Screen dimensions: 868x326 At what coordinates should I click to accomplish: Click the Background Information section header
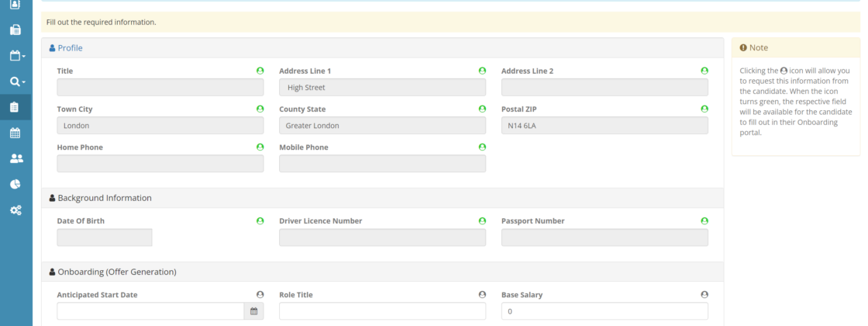pyautogui.click(x=104, y=198)
